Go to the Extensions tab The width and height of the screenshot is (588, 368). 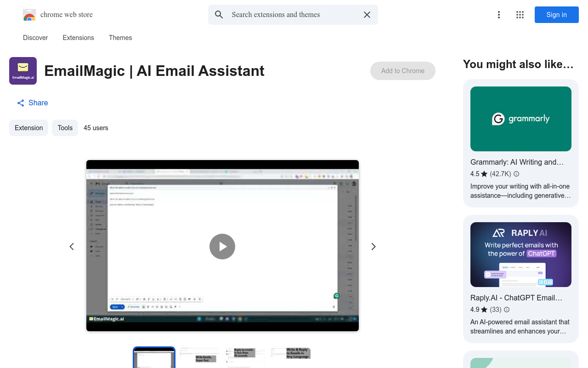coord(79,38)
